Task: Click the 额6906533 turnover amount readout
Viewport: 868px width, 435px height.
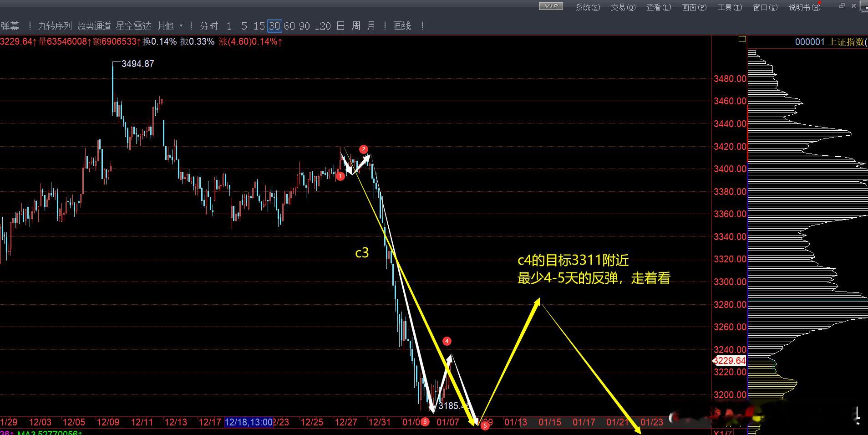Action: coord(117,41)
